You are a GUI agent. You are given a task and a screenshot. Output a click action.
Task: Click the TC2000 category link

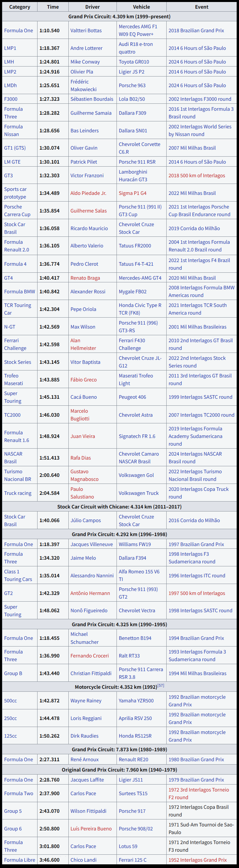point(12,415)
